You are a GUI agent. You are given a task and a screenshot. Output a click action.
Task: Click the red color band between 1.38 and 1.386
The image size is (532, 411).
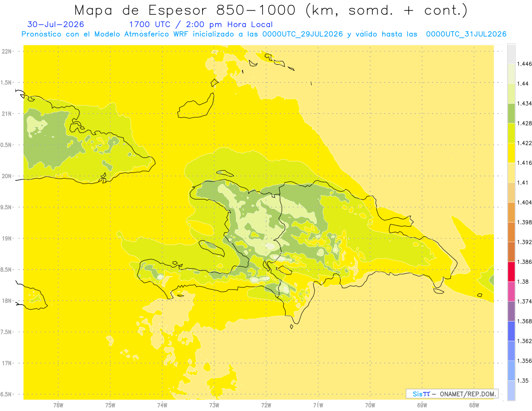pos(511,272)
